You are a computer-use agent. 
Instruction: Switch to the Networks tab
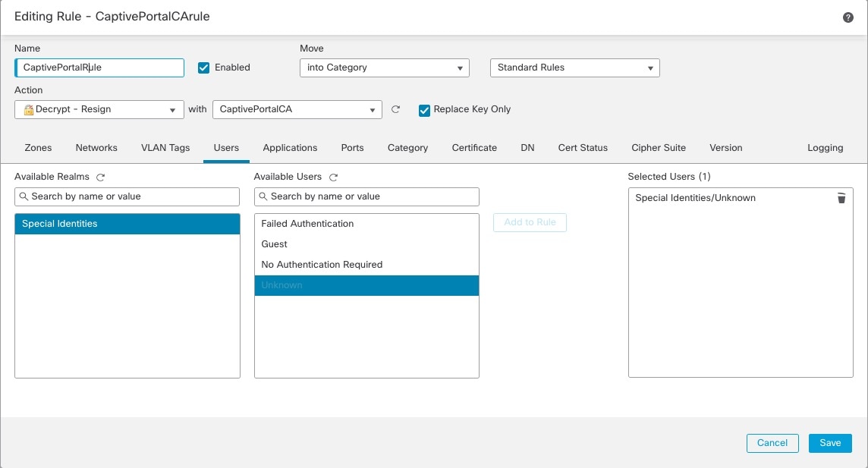click(96, 148)
